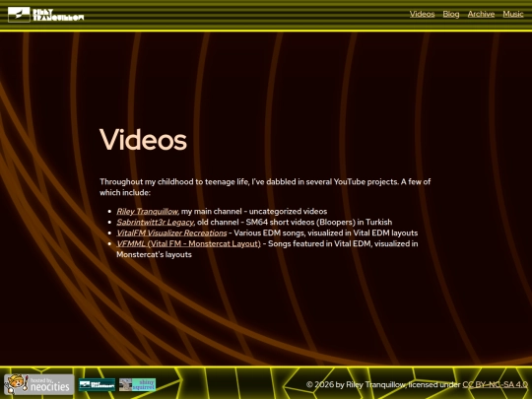Visit the Sabrintwitt3r Legacy channel link
Viewport: 532px width, 399px height.
(x=156, y=223)
